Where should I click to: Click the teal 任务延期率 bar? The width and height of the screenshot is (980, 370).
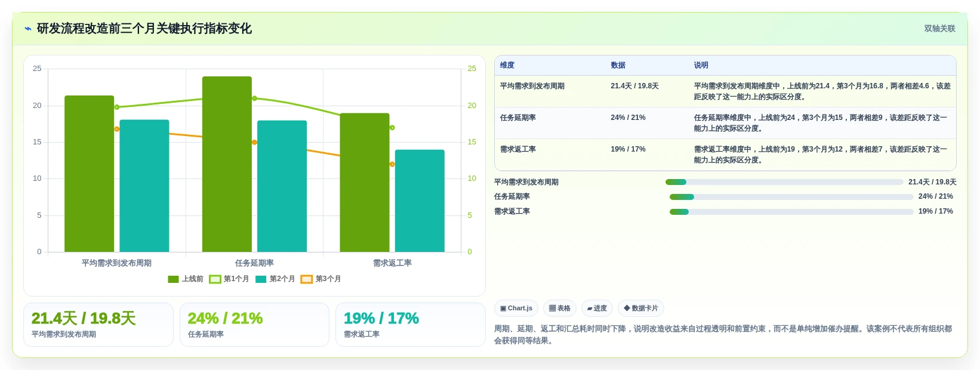[282, 186]
